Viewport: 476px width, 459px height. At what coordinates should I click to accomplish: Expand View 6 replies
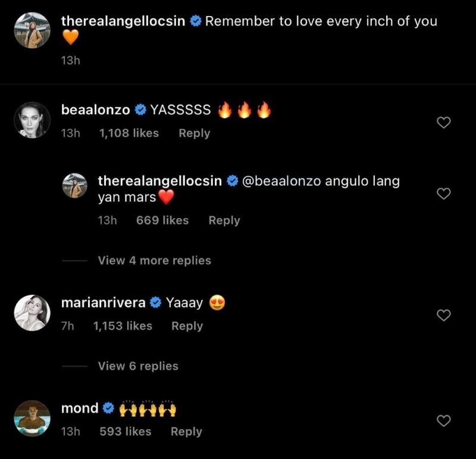[138, 366]
